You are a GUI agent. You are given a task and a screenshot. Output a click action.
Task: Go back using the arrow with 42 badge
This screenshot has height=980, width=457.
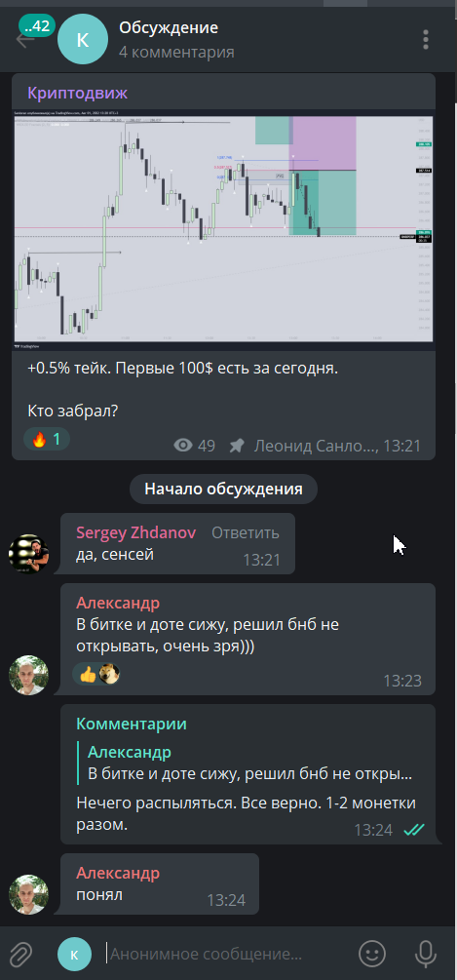pos(25,40)
